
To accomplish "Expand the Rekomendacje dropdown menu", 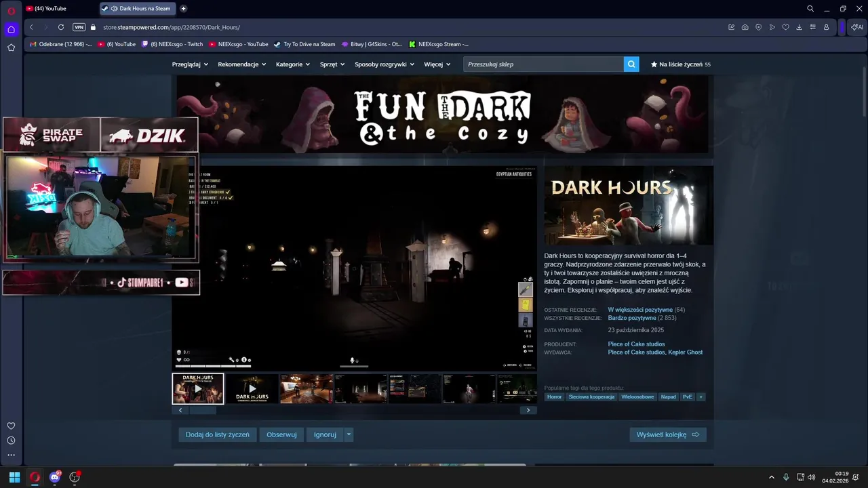I will [242, 64].
